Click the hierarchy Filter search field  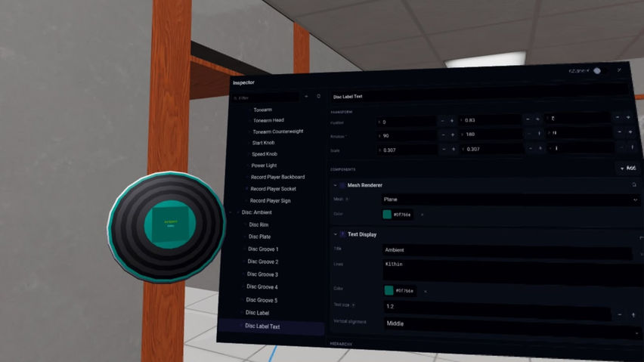click(266, 97)
